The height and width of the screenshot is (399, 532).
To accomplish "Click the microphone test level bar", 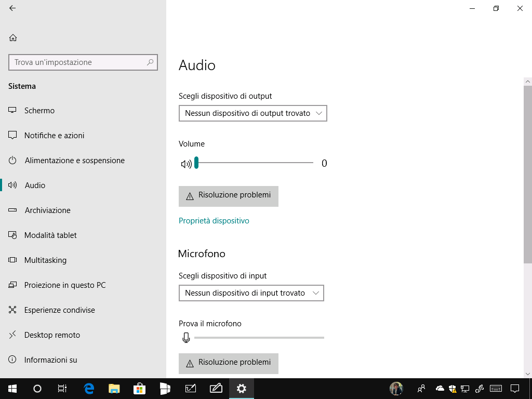I will point(259,338).
